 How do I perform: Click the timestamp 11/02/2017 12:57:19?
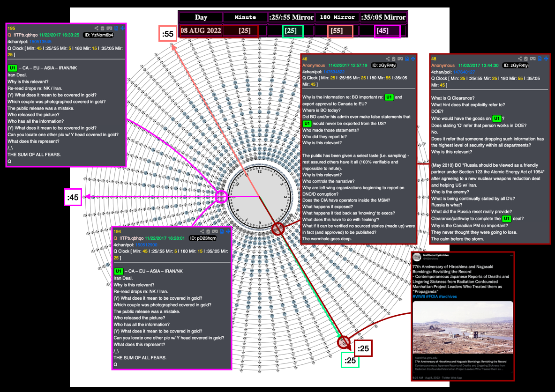coord(348,66)
